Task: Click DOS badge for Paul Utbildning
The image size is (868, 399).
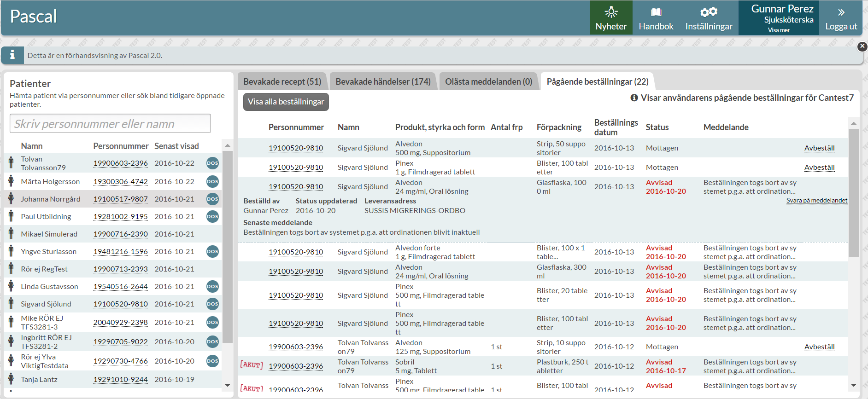Action: point(212,217)
